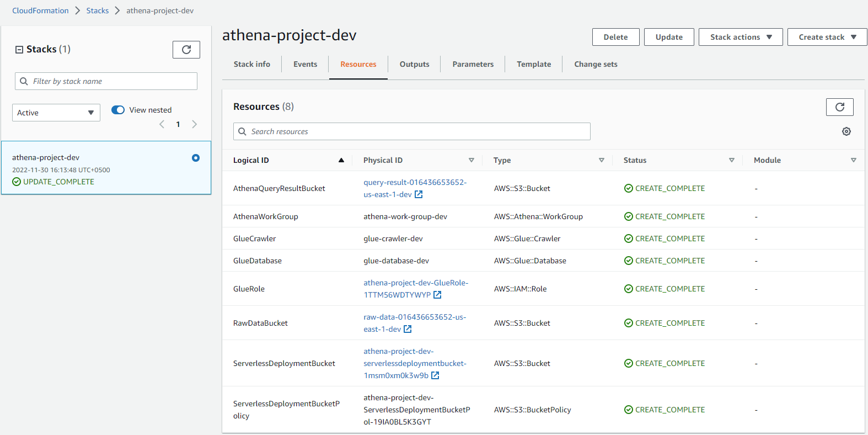Toggle View nested switch
This screenshot has width=868, height=435.
tap(118, 110)
